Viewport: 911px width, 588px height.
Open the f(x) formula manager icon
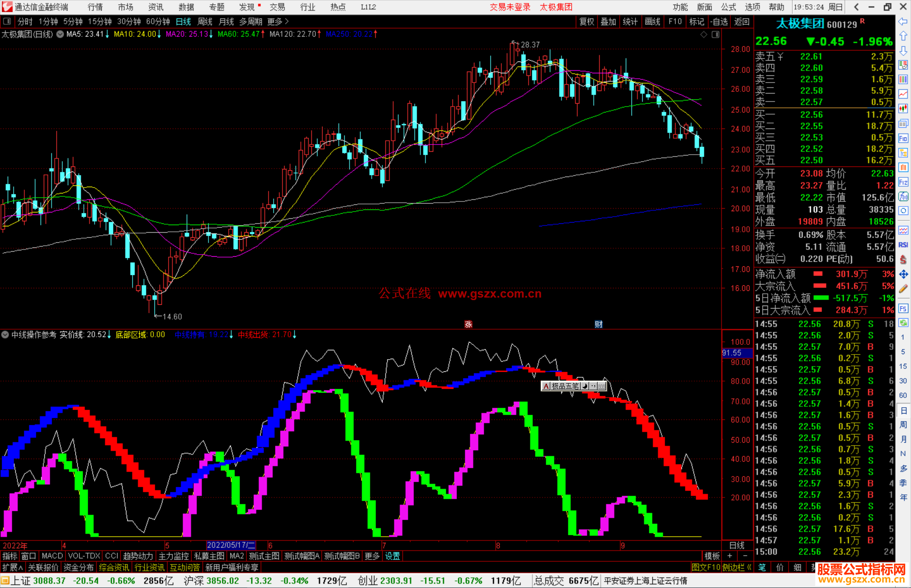[x=903, y=196]
